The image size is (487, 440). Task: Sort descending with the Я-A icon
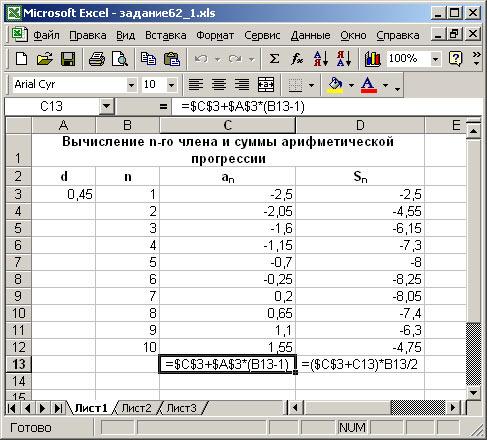344,59
